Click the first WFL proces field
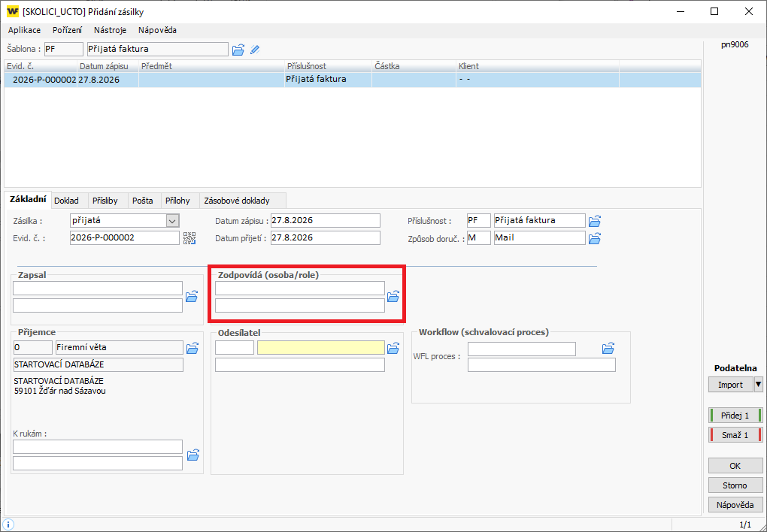The height and width of the screenshot is (532, 767). 521,349
